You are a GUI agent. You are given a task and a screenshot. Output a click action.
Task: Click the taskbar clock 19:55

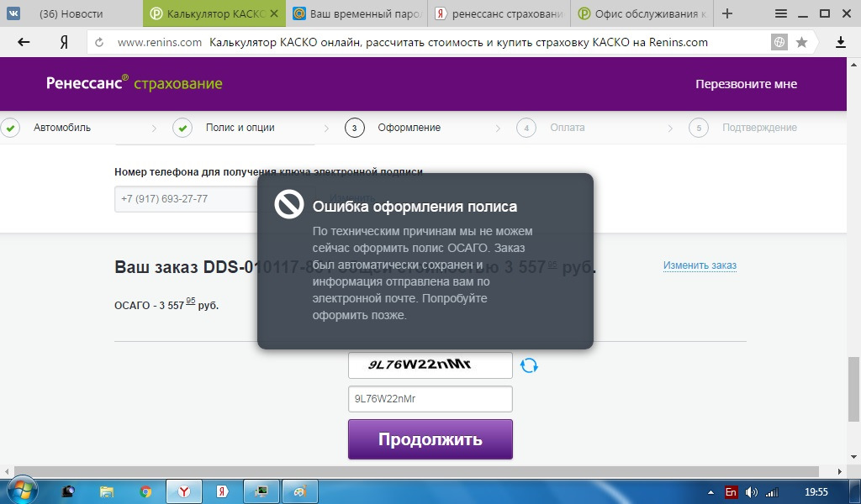coord(816,492)
